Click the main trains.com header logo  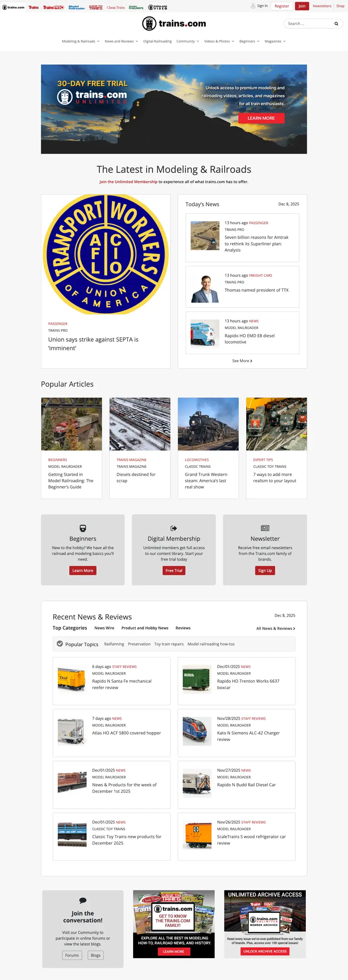[174, 24]
